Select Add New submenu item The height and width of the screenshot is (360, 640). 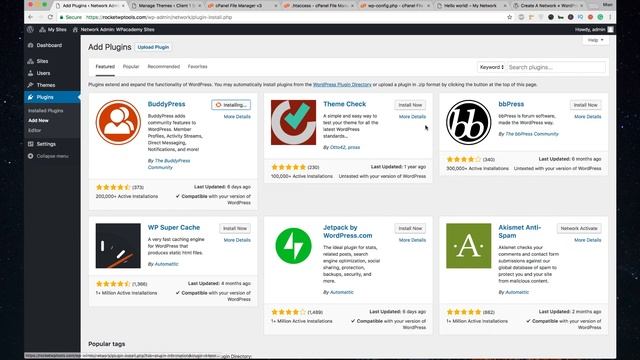pos(38,120)
